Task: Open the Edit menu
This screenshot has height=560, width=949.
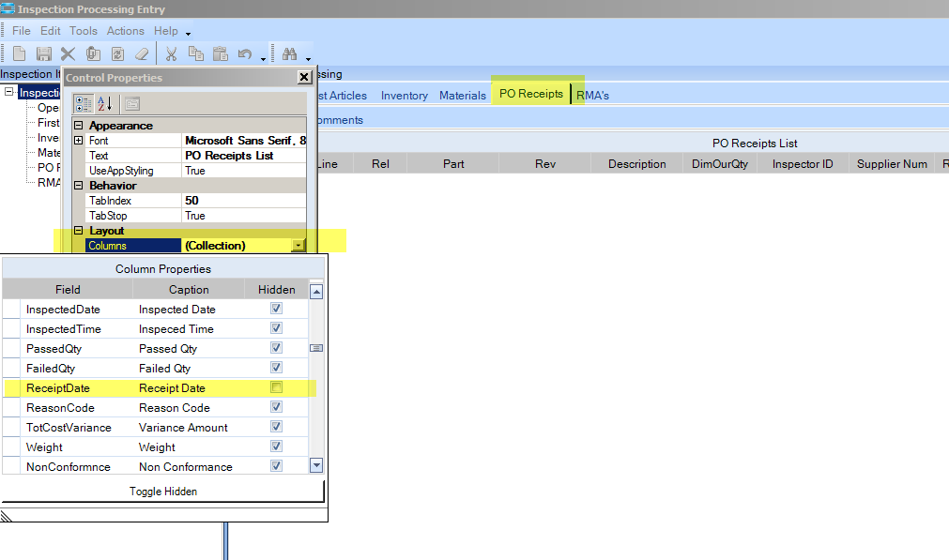Action: pyautogui.click(x=51, y=31)
